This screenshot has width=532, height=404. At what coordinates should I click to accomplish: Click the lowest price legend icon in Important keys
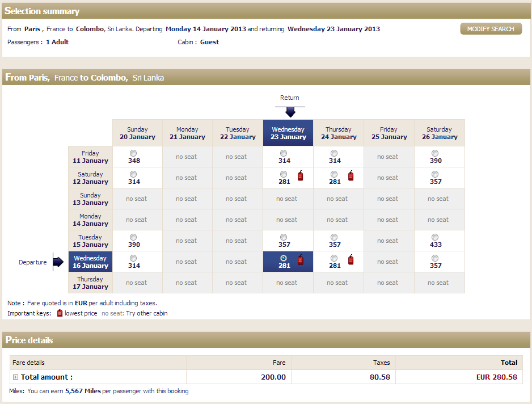pos(60,313)
